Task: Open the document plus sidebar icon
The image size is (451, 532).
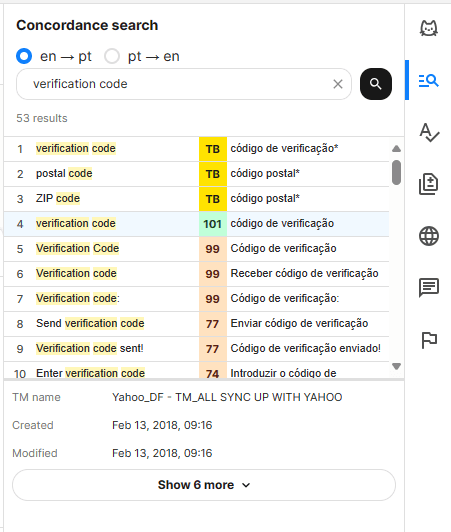Action: pos(429,184)
